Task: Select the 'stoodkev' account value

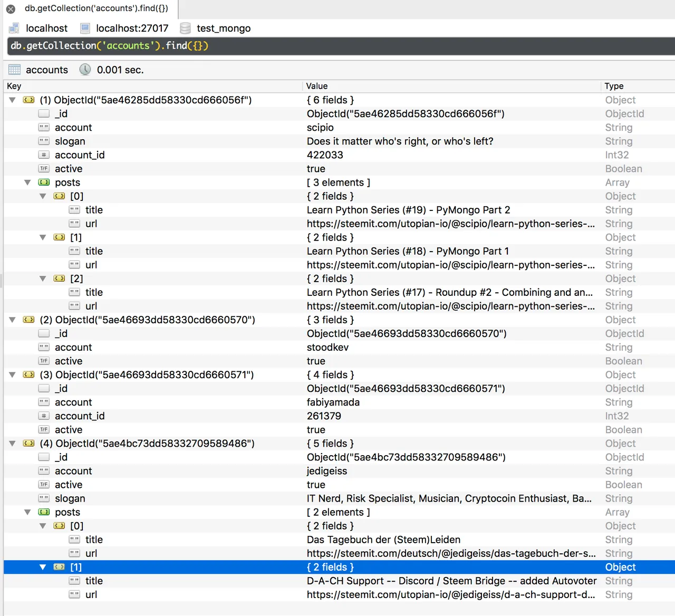Action: [x=327, y=348]
